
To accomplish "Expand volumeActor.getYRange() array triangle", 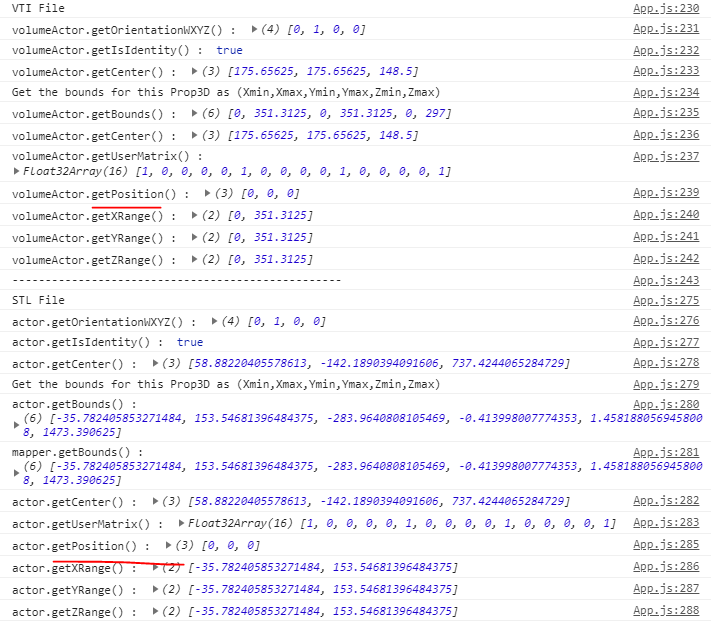I will pyautogui.click(x=195, y=237).
